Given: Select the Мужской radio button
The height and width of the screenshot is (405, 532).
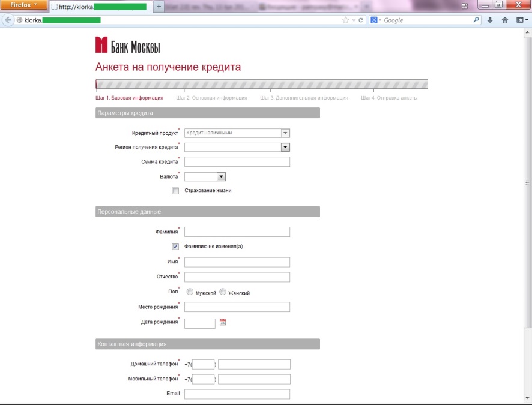Looking at the screenshot, I should click(190, 292).
